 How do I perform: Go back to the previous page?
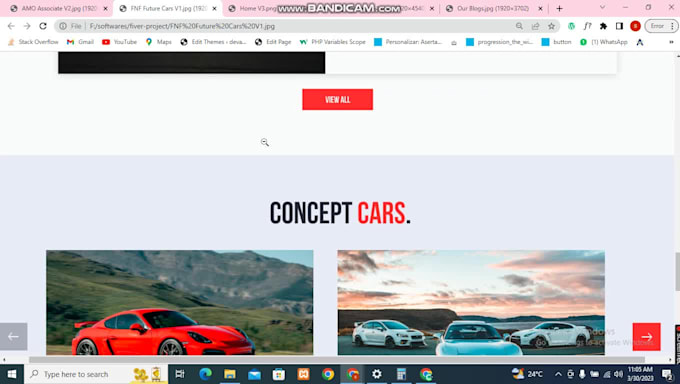coord(11,26)
